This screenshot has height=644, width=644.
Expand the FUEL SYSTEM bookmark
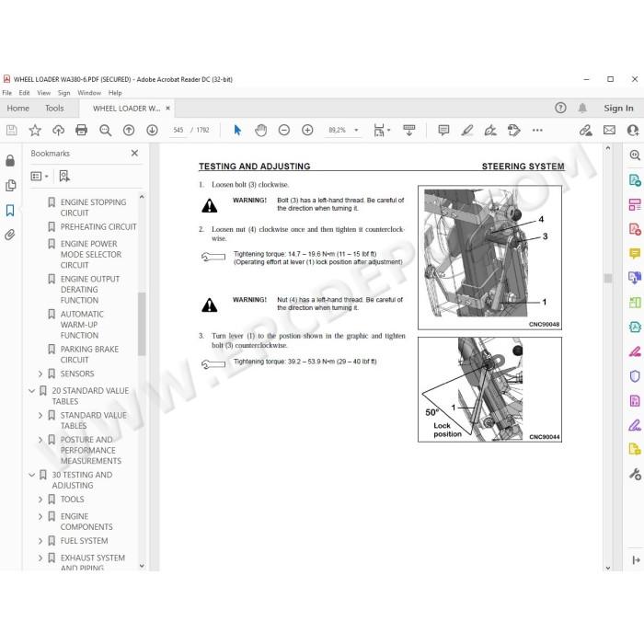coord(40,541)
